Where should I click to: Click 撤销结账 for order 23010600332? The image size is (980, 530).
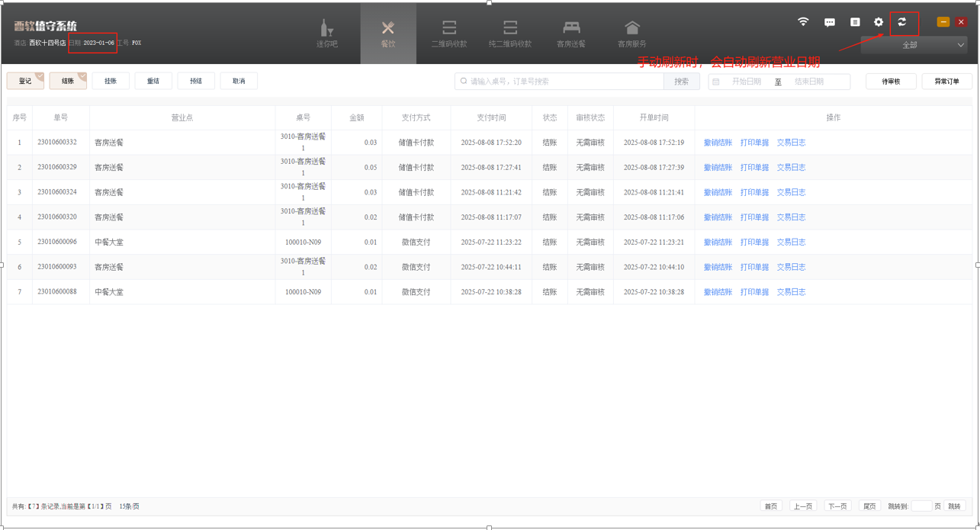tap(718, 143)
